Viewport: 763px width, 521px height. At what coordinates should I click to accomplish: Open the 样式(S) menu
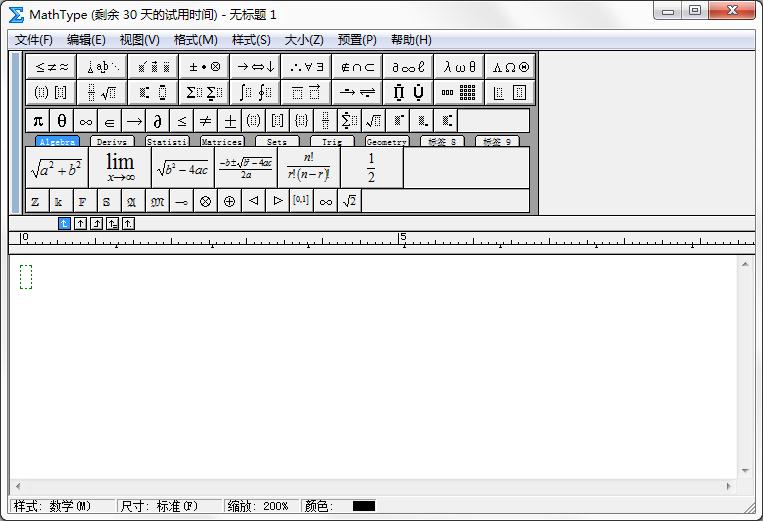click(x=251, y=40)
